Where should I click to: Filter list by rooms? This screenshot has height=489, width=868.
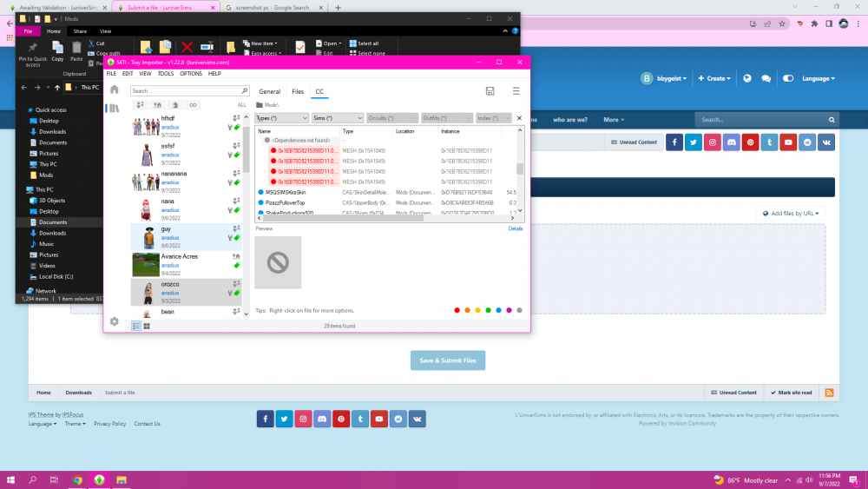coord(175,105)
